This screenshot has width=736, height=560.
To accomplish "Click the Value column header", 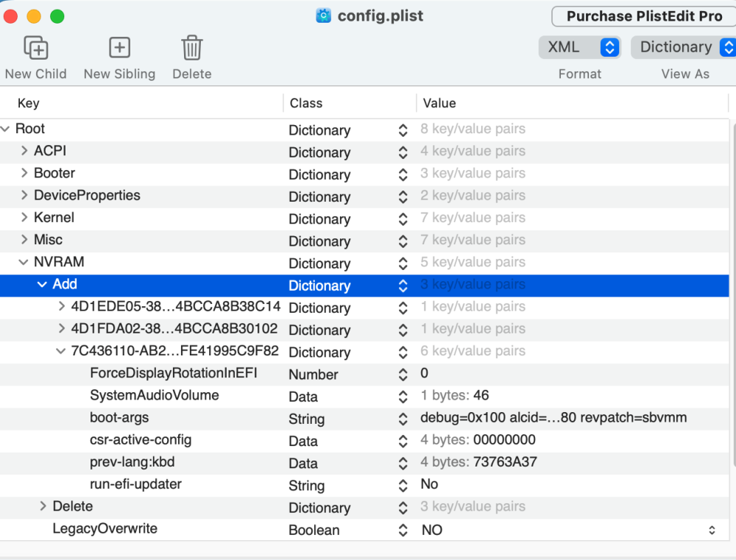I will (x=439, y=103).
